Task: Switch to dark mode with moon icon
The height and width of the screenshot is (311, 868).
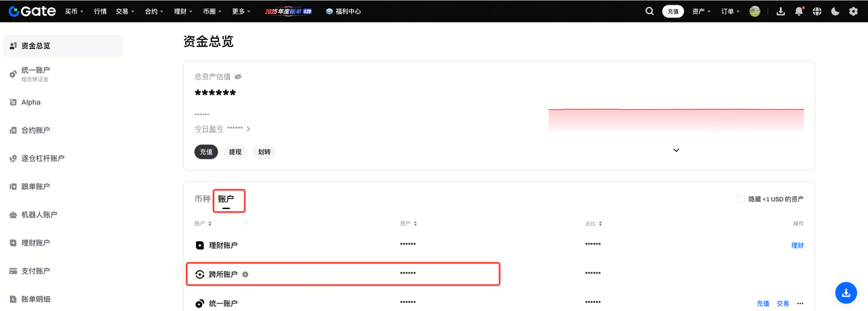Action: click(835, 12)
